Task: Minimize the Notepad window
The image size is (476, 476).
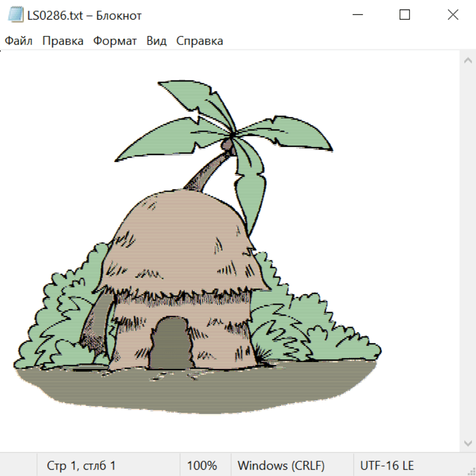Action: click(x=357, y=15)
